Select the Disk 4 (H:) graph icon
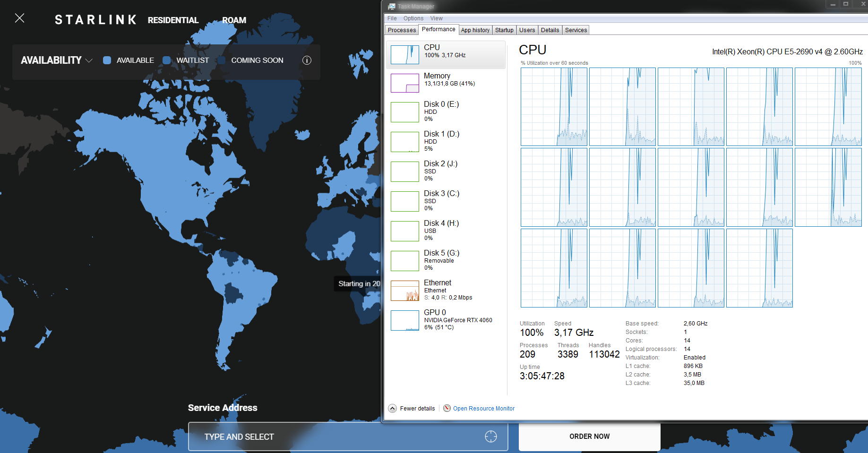868x453 pixels. pos(404,231)
